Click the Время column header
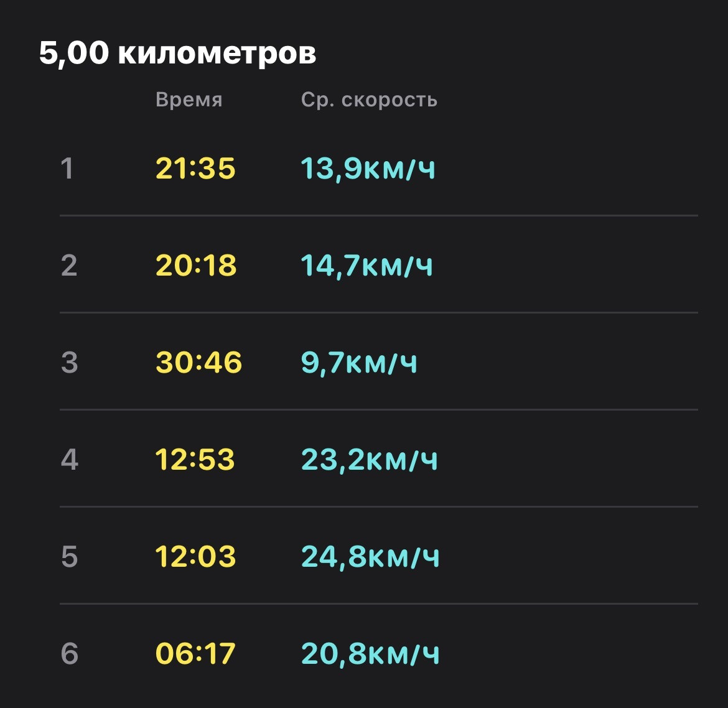The image size is (728, 708). [x=189, y=100]
